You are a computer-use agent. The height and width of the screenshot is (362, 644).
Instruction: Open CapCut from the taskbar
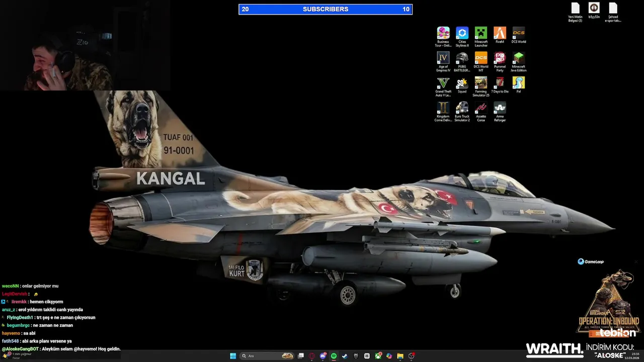(367, 356)
